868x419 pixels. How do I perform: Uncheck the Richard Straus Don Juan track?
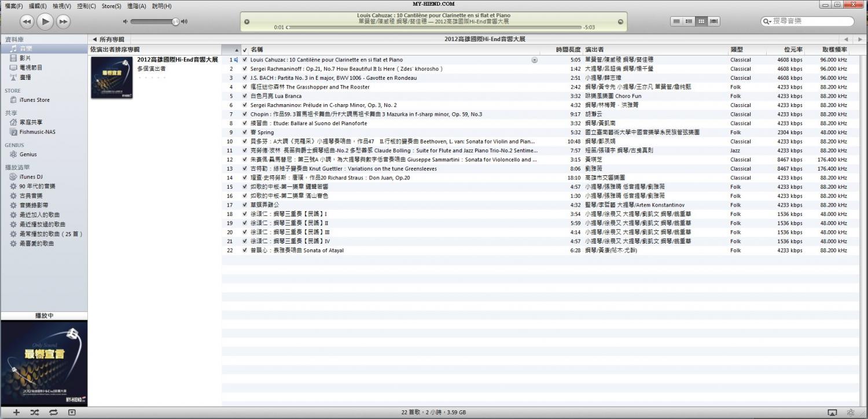click(x=245, y=178)
